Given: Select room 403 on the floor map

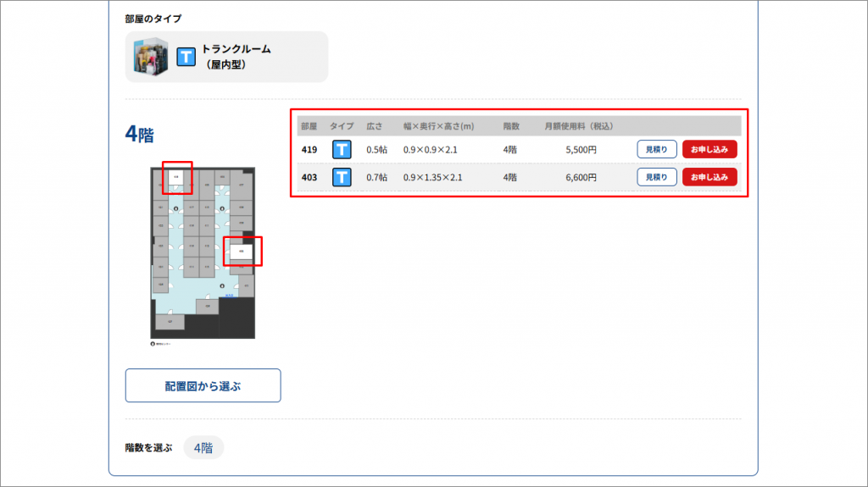Looking at the screenshot, I should click(x=242, y=252).
